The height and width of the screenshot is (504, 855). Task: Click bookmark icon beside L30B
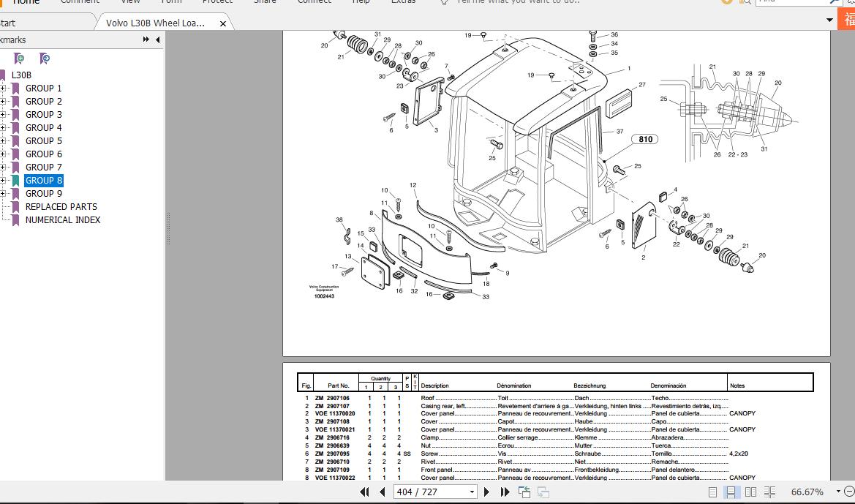pyautogui.click(x=2, y=75)
